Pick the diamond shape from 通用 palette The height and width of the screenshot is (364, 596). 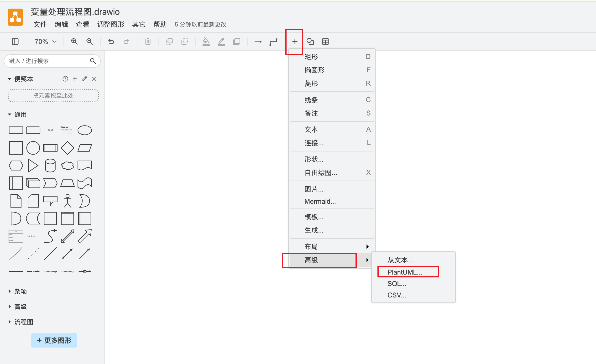click(67, 148)
